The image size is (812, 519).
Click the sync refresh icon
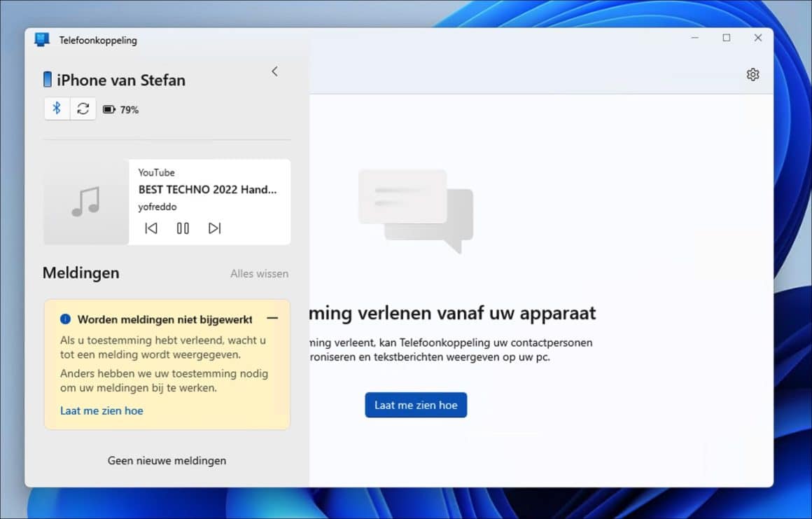[83, 109]
